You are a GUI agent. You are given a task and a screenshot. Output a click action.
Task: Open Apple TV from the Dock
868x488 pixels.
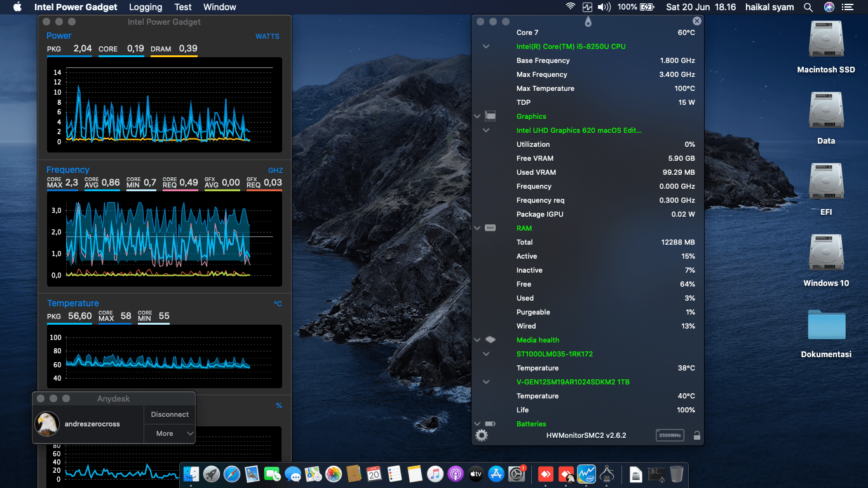click(x=475, y=473)
